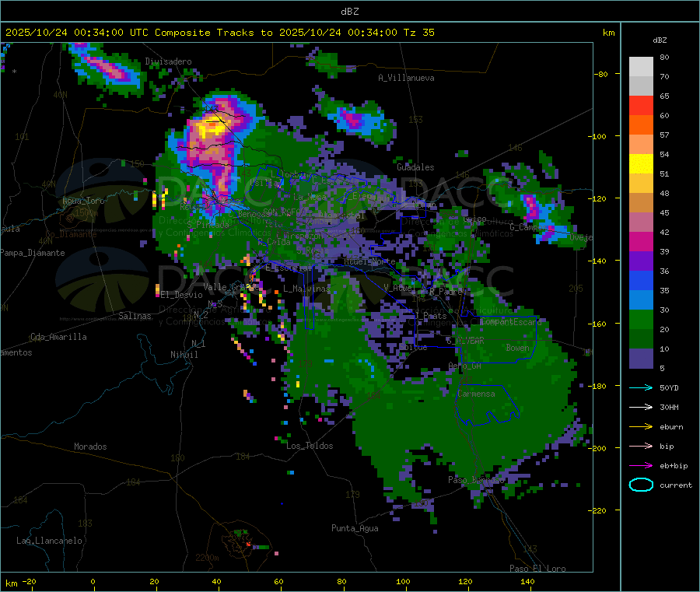The width and height of the screenshot is (700, 592).
Task: Click the 'A_Villanueva' map label
Action: click(406, 78)
